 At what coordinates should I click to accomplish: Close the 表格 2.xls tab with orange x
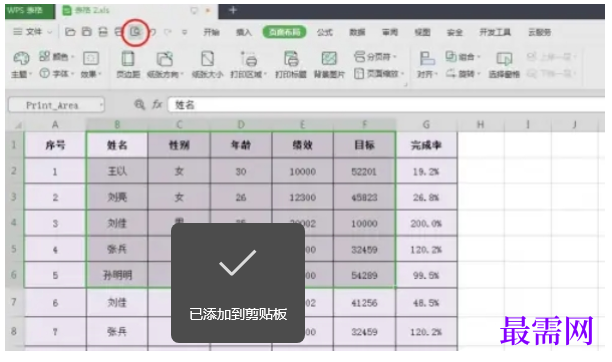[208, 11]
